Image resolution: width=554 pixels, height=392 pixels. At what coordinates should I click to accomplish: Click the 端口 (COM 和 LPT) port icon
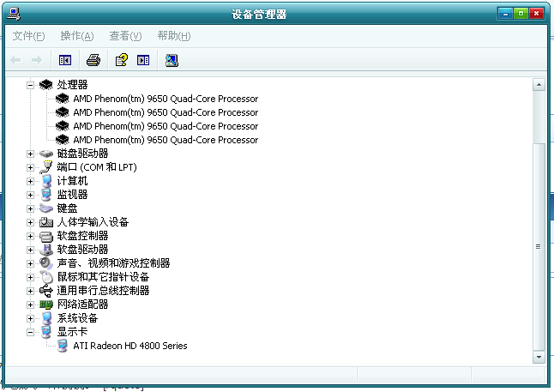46,167
